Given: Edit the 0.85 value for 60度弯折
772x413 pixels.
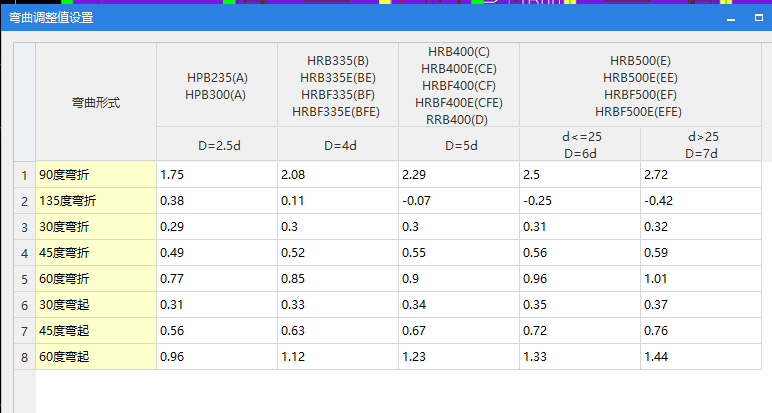Looking at the screenshot, I should pos(338,279).
